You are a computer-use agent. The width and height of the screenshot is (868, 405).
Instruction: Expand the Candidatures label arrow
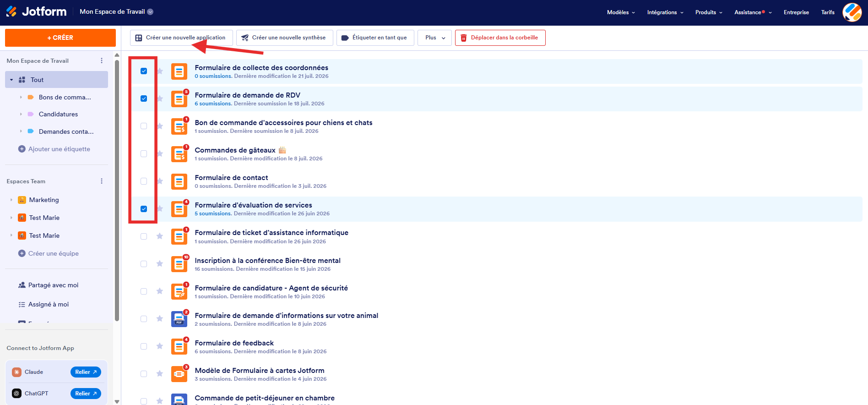pyautogui.click(x=21, y=114)
